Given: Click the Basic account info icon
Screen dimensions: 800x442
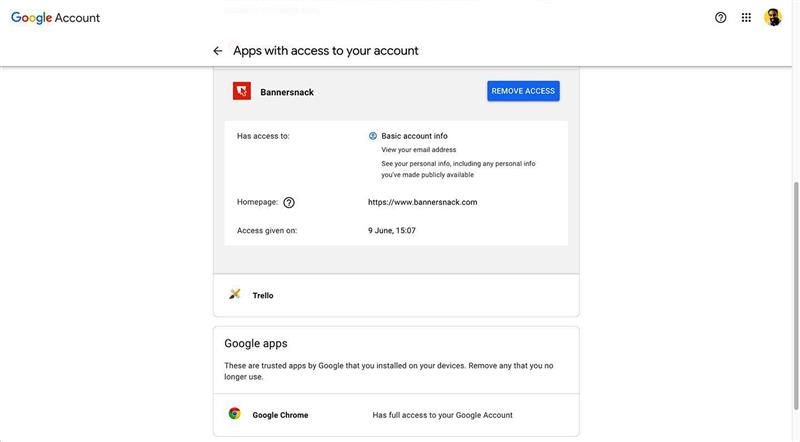Looking at the screenshot, I should point(373,136).
